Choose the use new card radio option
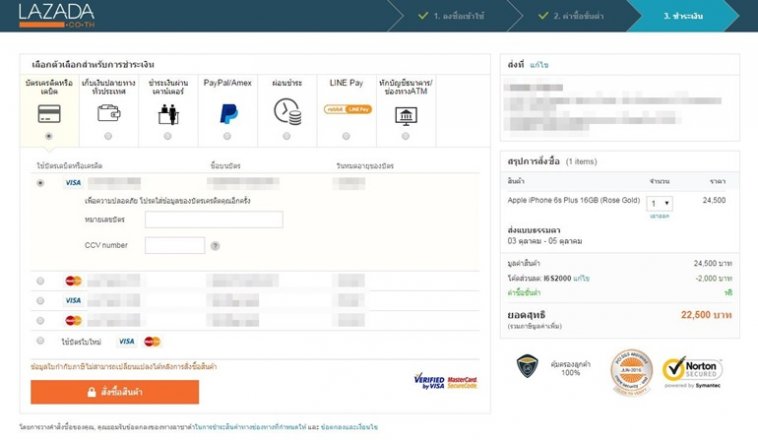The image size is (758, 440). pyautogui.click(x=41, y=341)
